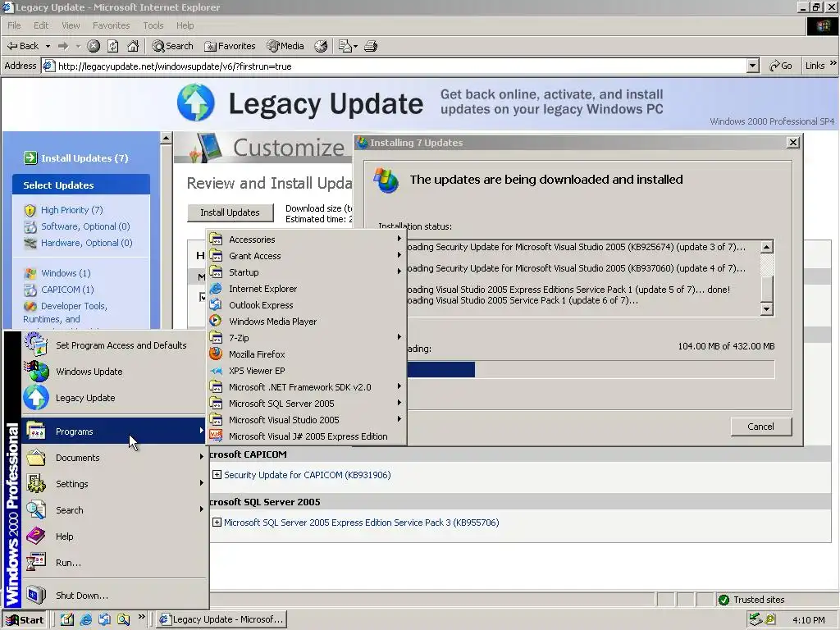Launch Mozilla Firefox from Programs menu
Viewport: 840px width, 630px height.
pos(307,354)
